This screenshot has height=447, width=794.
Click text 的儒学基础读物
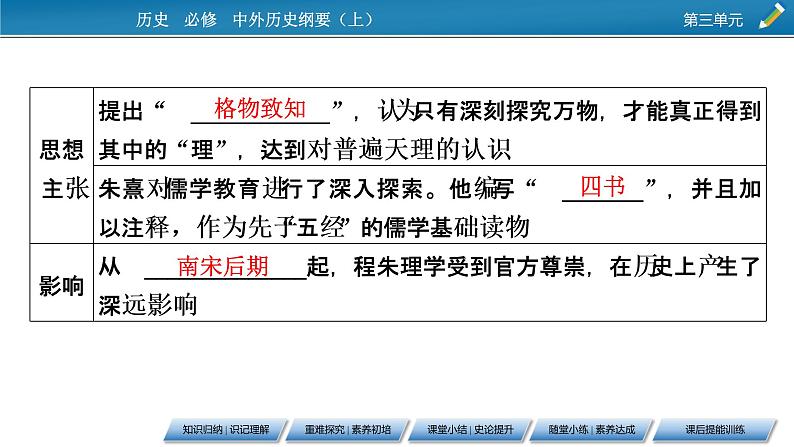click(x=445, y=227)
